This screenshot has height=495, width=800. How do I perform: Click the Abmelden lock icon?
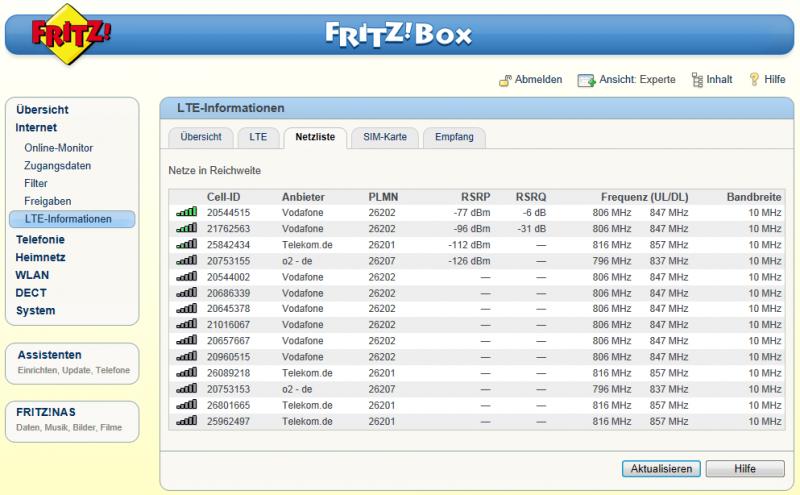tap(505, 80)
